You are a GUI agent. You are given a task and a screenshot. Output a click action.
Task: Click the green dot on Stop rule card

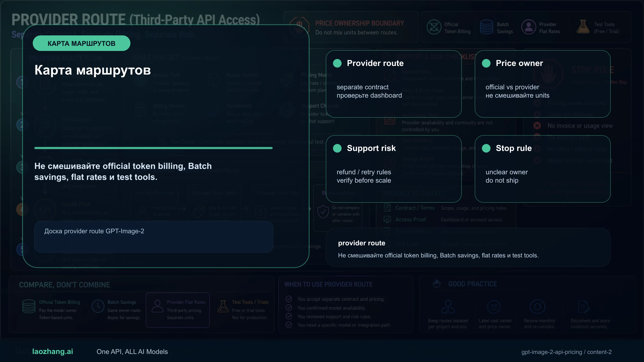click(486, 148)
